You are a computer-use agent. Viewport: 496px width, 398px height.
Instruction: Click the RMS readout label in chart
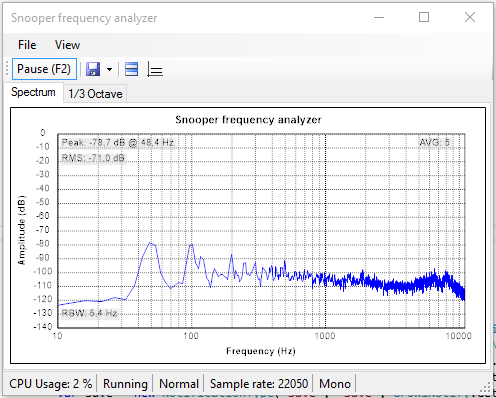coord(93,158)
